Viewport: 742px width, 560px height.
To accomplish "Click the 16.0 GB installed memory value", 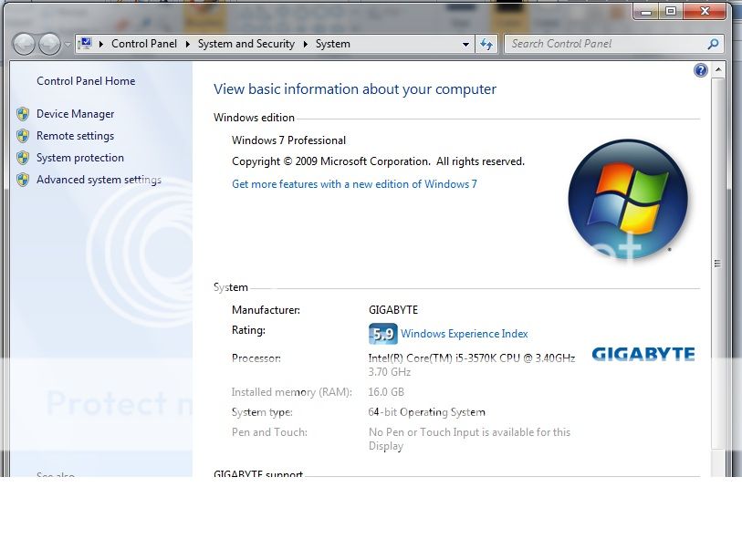I will pyautogui.click(x=386, y=392).
